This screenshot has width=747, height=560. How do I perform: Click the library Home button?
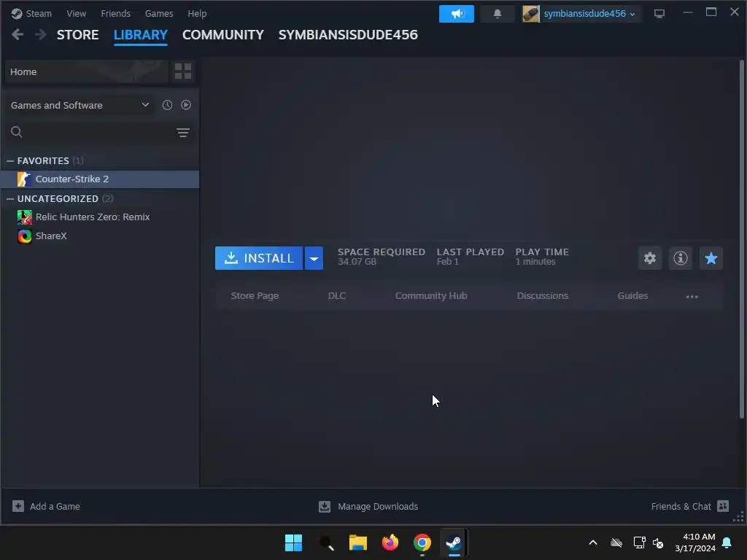86,71
